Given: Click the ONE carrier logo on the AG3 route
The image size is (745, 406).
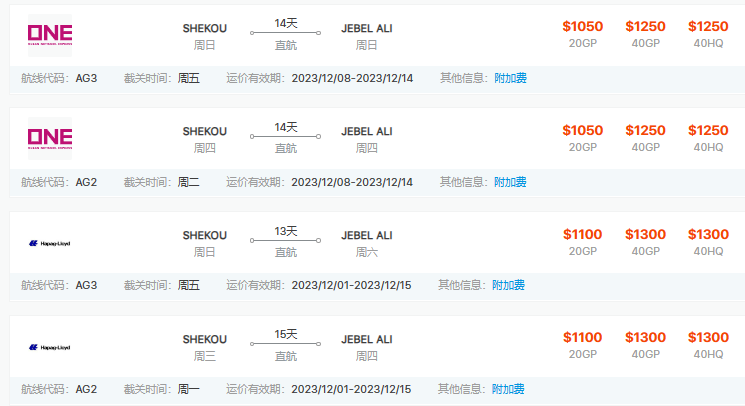Looking at the screenshot, I should [x=49, y=34].
